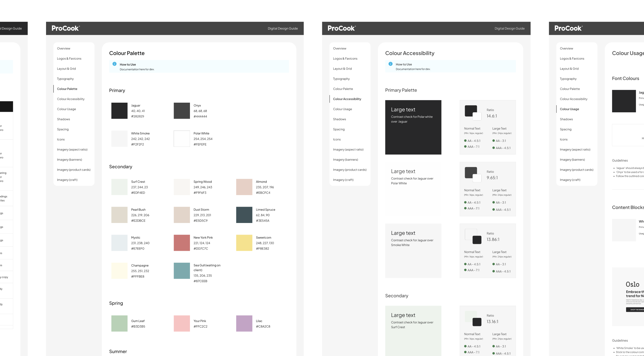Viewport: 644px width, 356px height.
Task: Select the Sweetcorn colour swatch
Action: pos(244,243)
